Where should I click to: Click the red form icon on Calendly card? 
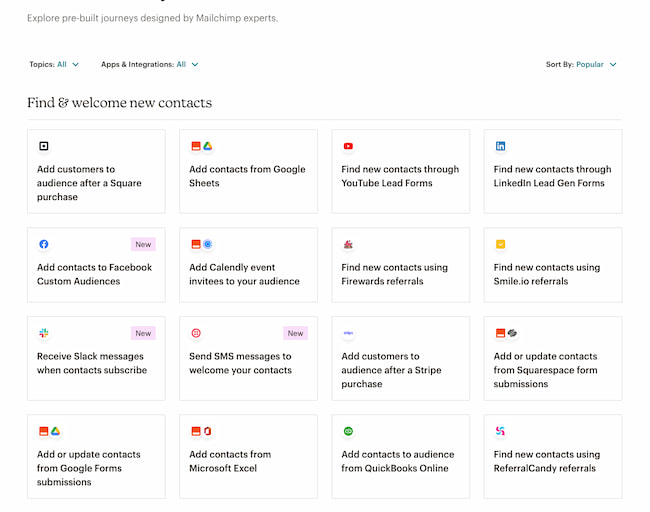click(x=196, y=244)
